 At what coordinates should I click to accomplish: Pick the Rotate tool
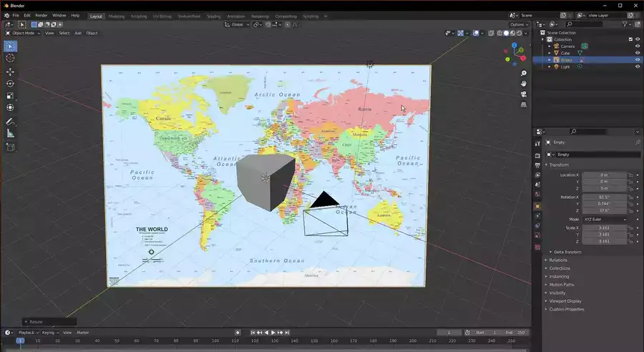pyautogui.click(x=10, y=84)
